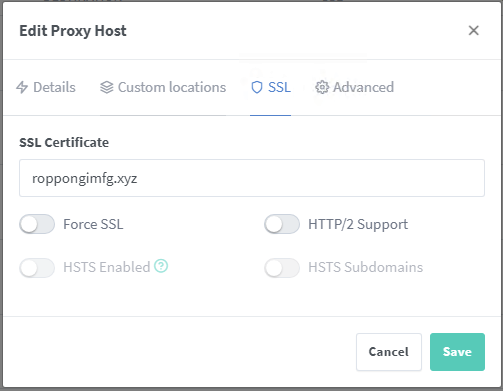Cancel editing the proxy host
Image resolution: width=503 pixels, height=391 pixels.
(389, 352)
